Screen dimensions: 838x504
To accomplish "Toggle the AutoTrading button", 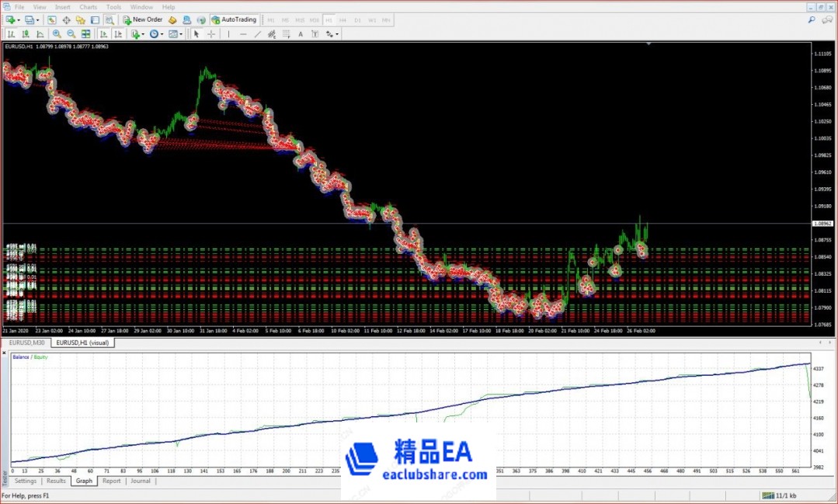I will [x=235, y=19].
